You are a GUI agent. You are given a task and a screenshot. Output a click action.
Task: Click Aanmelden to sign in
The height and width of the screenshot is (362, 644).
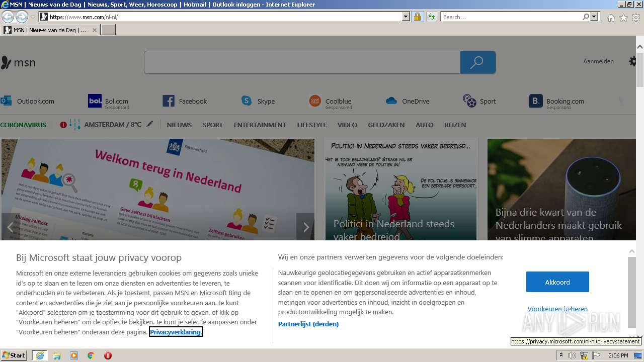click(x=598, y=61)
